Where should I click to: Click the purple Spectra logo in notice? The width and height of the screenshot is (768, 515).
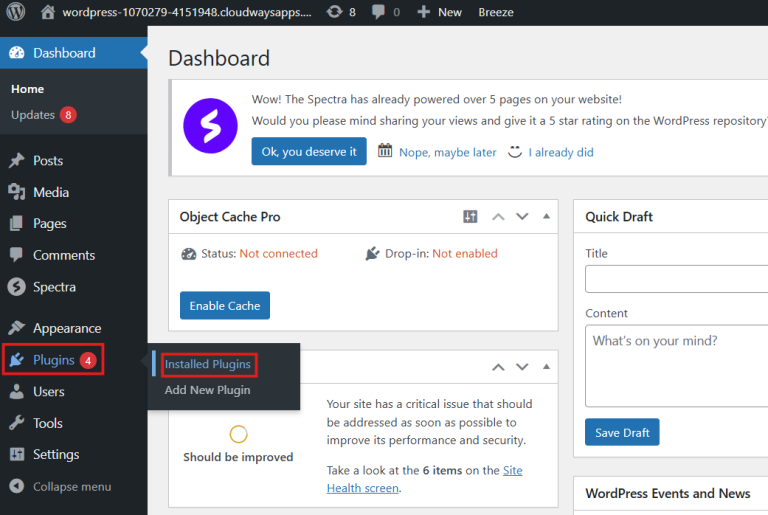[211, 126]
